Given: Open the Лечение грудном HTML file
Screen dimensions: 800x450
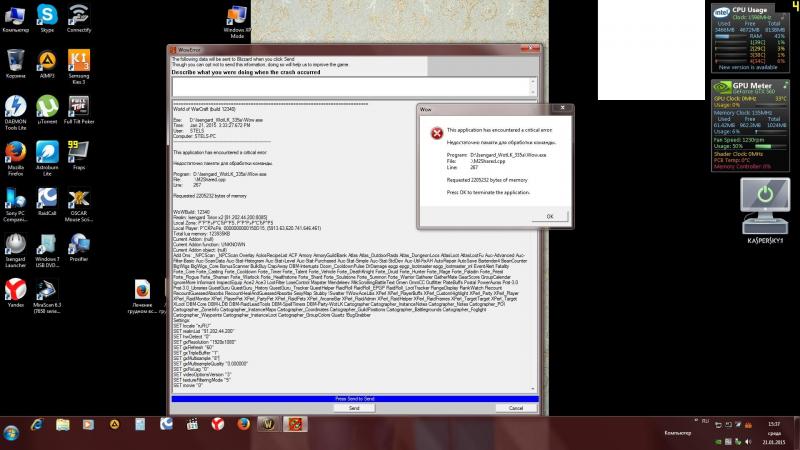Looking at the screenshot, I should pyautogui.click(x=142, y=296).
